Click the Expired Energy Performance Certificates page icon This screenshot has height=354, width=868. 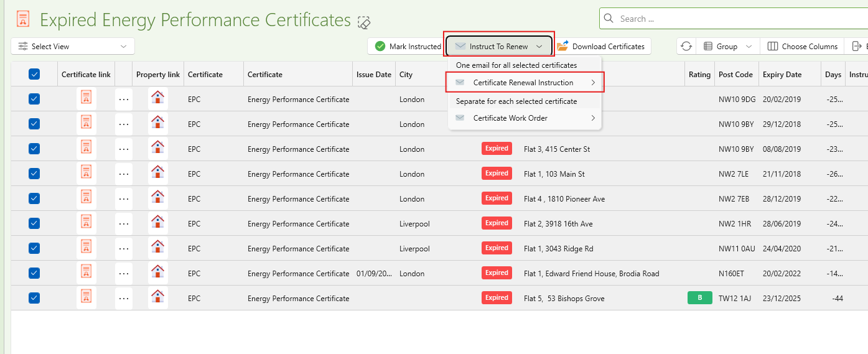(23, 19)
